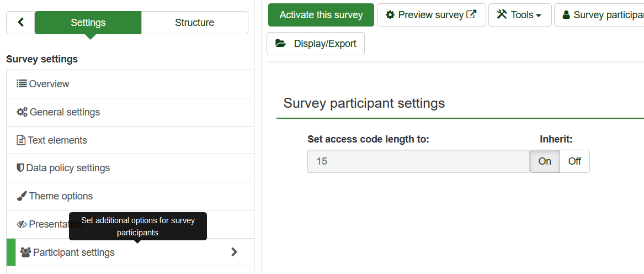The image size is (644, 274).
Task: Turn Inherit On for access code
Action: pos(545,161)
